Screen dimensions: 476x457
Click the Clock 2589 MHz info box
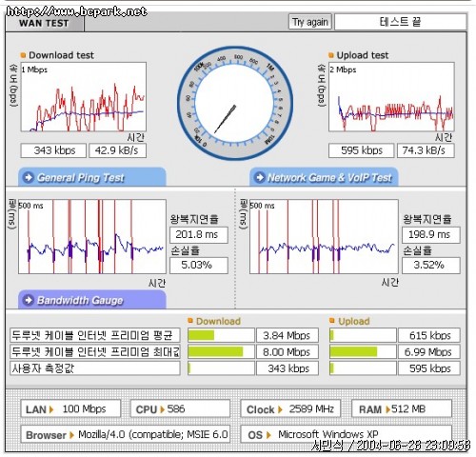click(x=290, y=408)
